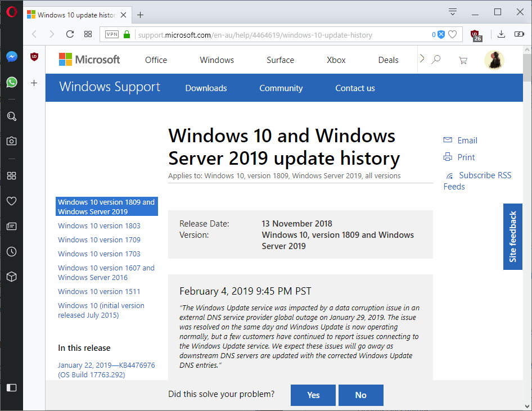The width and height of the screenshot is (532, 411).
Task: Click scrollbar down arrow
Action: click(527, 406)
